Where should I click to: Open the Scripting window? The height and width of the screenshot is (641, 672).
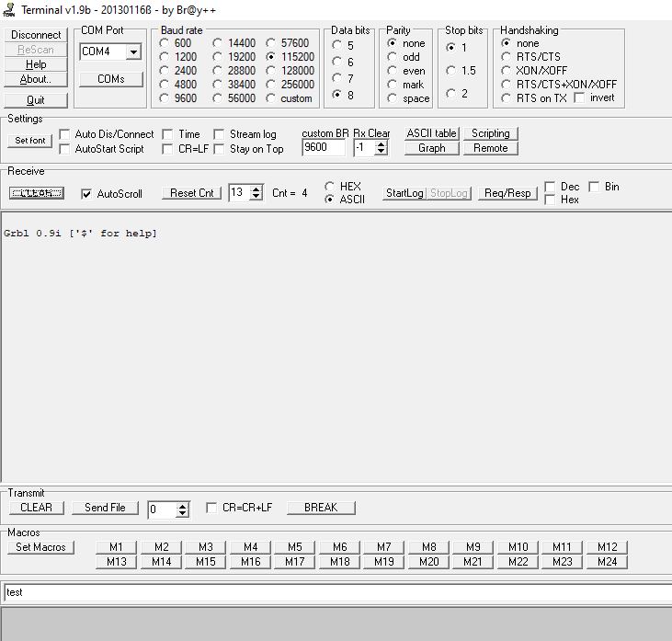click(491, 133)
